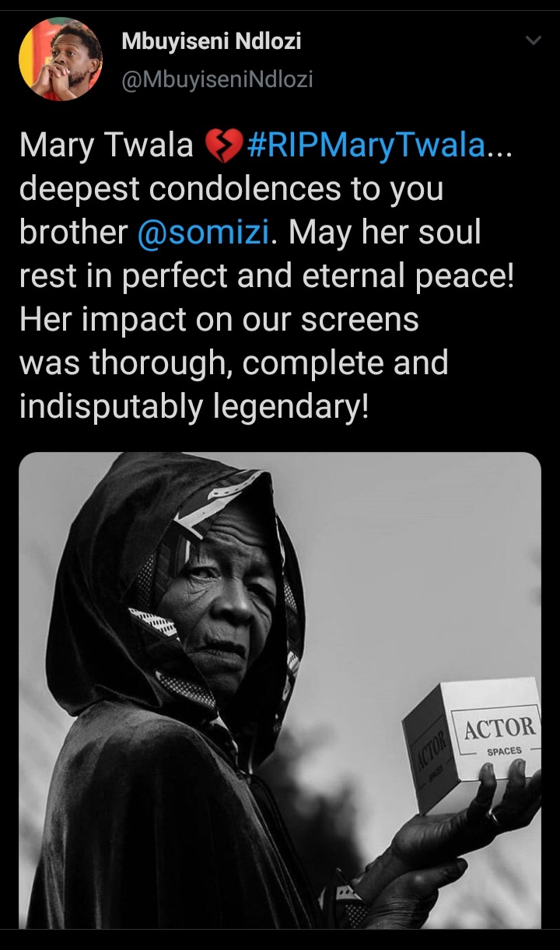
Task: Tap the words "Mary Twala" in tweet
Action: point(107,145)
